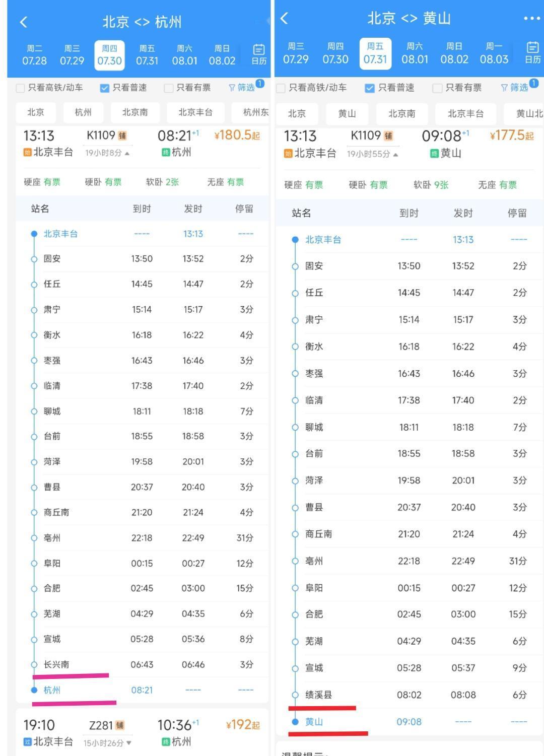Tap ¥177.5起 price on 黄山 train

pyautogui.click(x=511, y=136)
